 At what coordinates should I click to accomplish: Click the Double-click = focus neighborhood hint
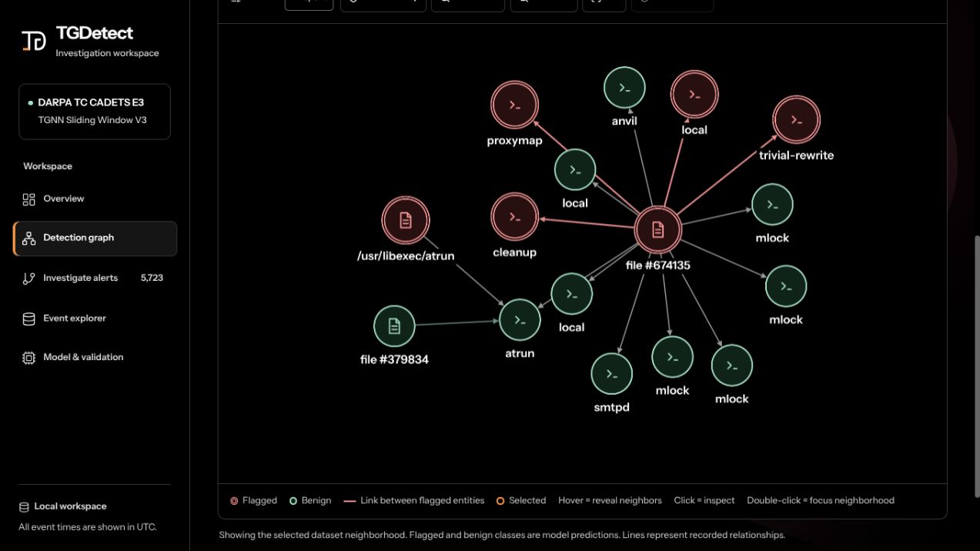[x=821, y=500]
